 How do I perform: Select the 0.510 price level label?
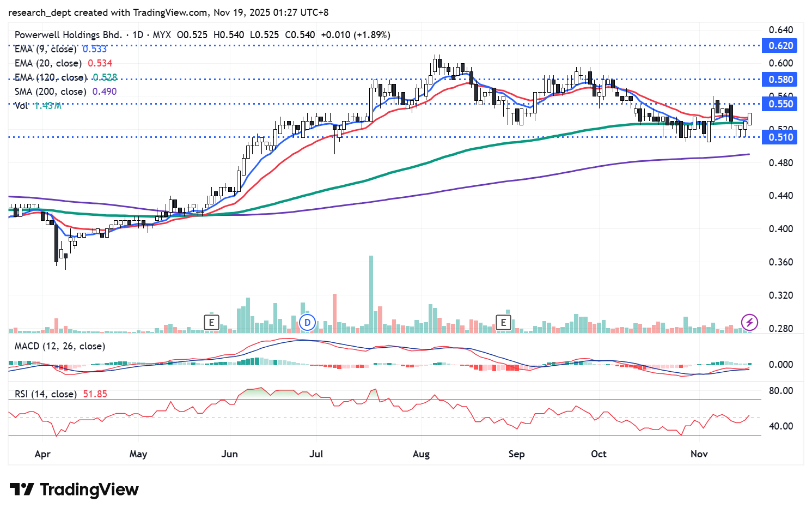point(780,137)
